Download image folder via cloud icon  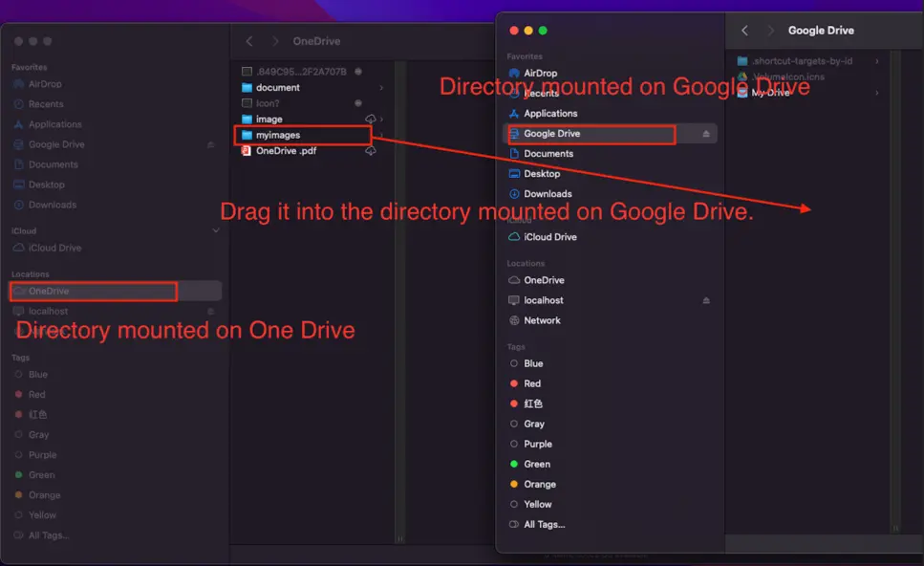point(370,120)
